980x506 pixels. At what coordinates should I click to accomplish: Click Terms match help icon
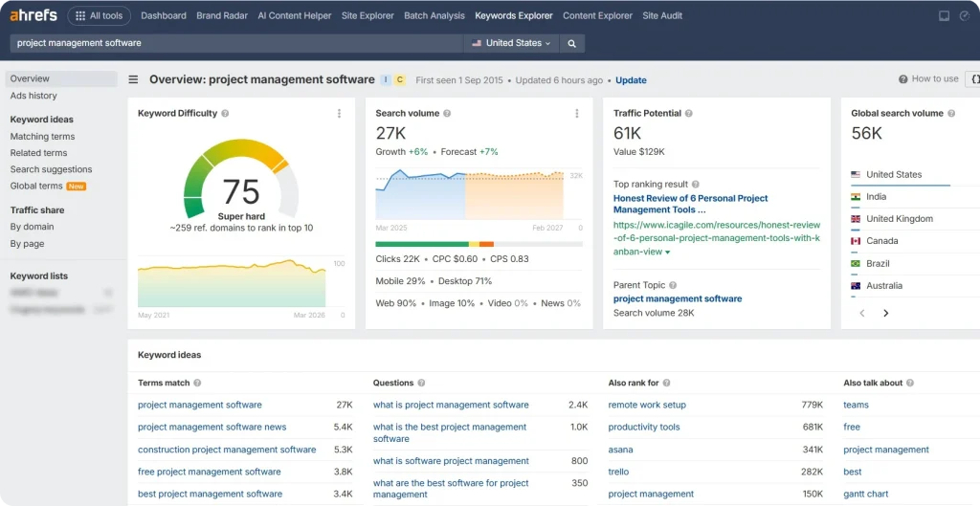[197, 383]
